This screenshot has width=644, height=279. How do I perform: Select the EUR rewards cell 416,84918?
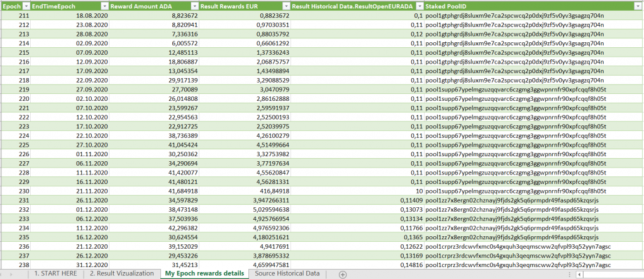245,191
